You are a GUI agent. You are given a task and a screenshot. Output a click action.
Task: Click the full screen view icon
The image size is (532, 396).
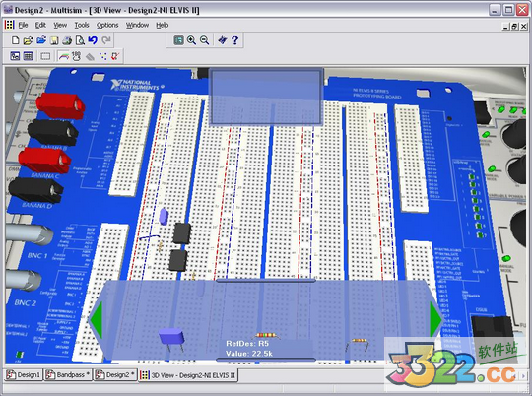(x=178, y=40)
